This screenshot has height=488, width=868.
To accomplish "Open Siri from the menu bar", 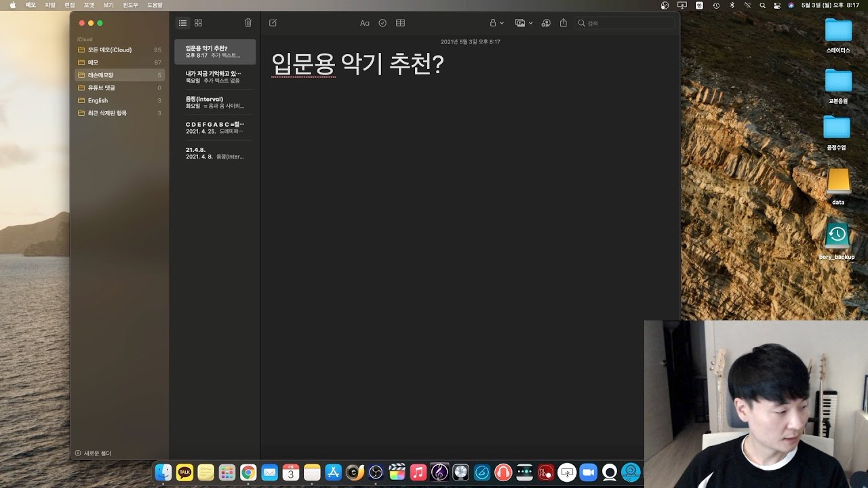I will pyautogui.click(x=791, y=5).
